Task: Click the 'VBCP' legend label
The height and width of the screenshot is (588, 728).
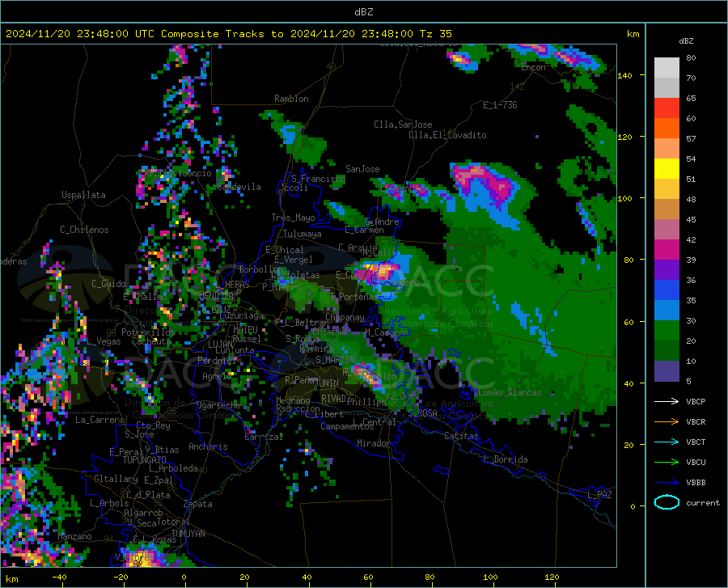Action: click(696, 401)
